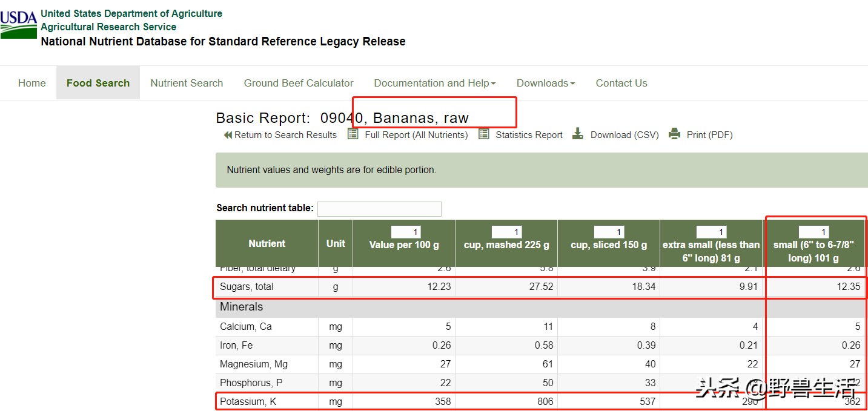This screenshot has height=411, width=868.
Task: Click the Statistics Report icon
Action: [484, 134]
